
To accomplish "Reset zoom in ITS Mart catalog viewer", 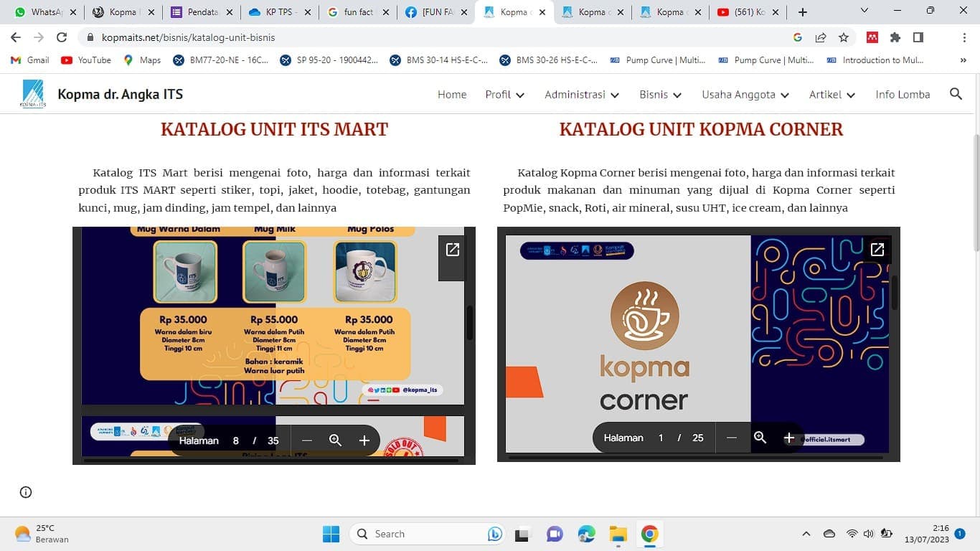I will pyautogui.click(x=335, y=441).
